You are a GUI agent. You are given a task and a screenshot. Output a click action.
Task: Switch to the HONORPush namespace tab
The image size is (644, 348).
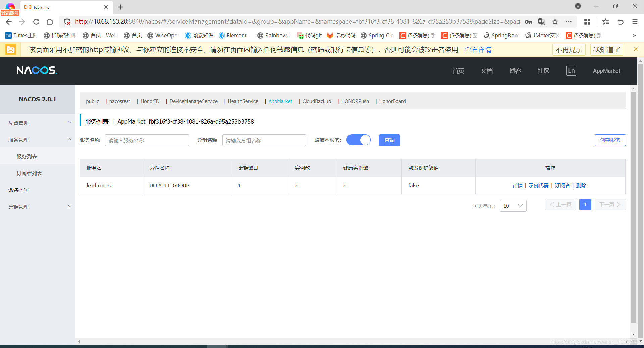(x=355, y=101)
